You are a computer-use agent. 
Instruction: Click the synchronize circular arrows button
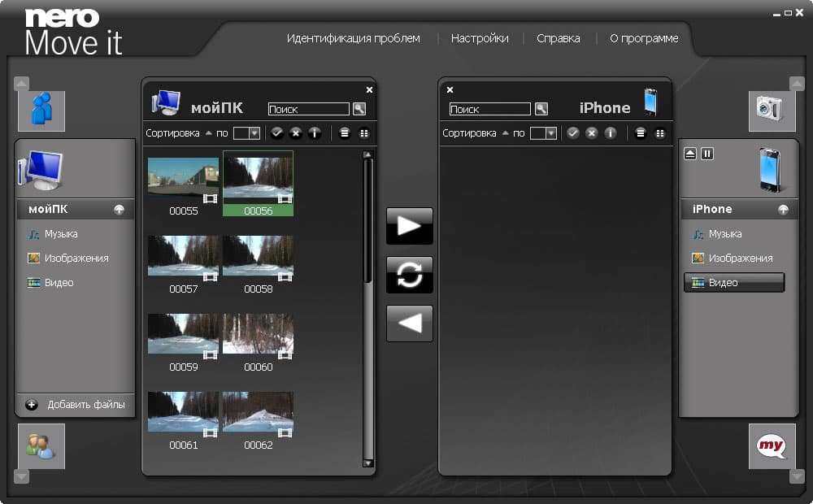409,275
